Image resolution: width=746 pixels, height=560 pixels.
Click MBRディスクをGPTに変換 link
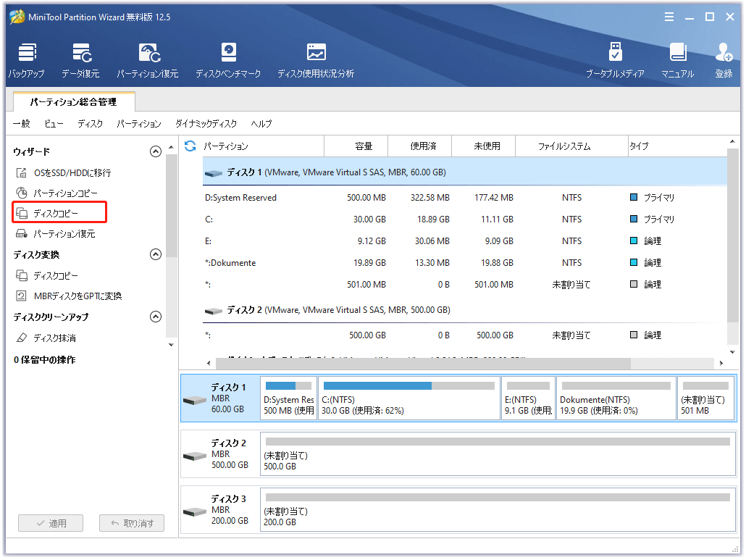coord(77,296)
